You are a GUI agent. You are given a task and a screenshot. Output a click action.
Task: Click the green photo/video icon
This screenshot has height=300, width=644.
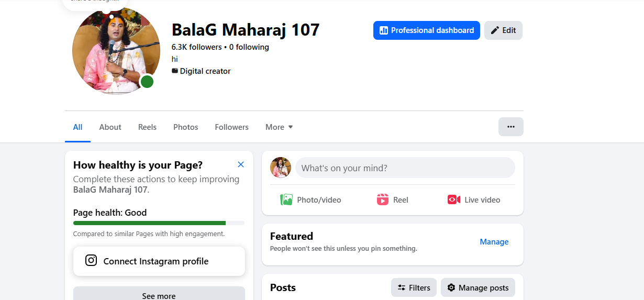pyautogui.click(x=286, y=199)
